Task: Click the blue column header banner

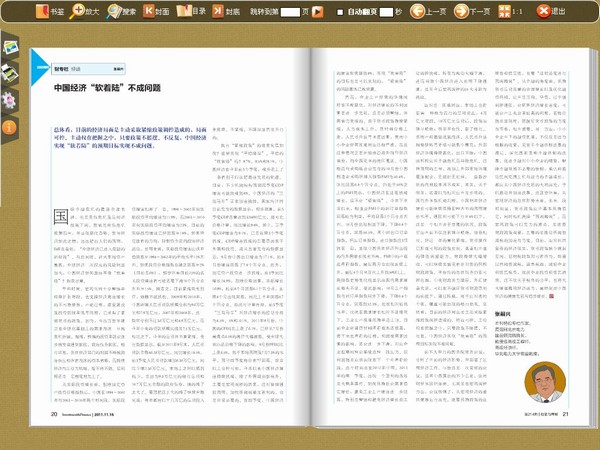Action: (88, 69)
